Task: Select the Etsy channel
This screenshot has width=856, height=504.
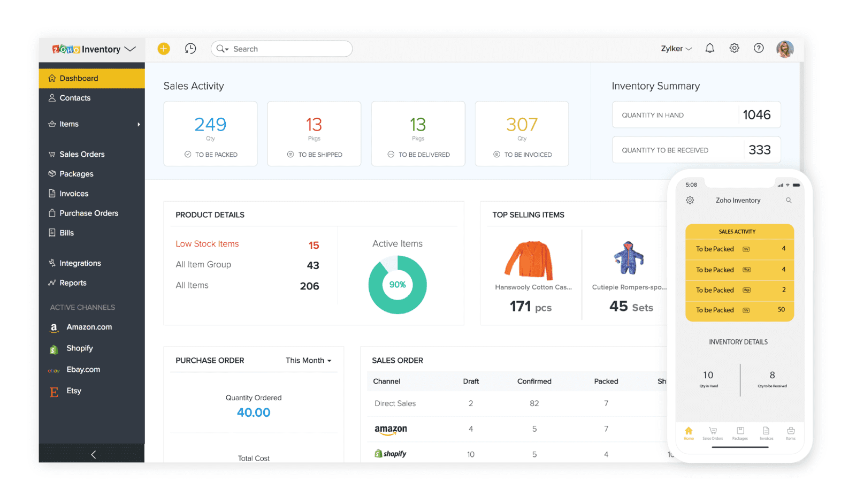Action: tap(73, 391)
